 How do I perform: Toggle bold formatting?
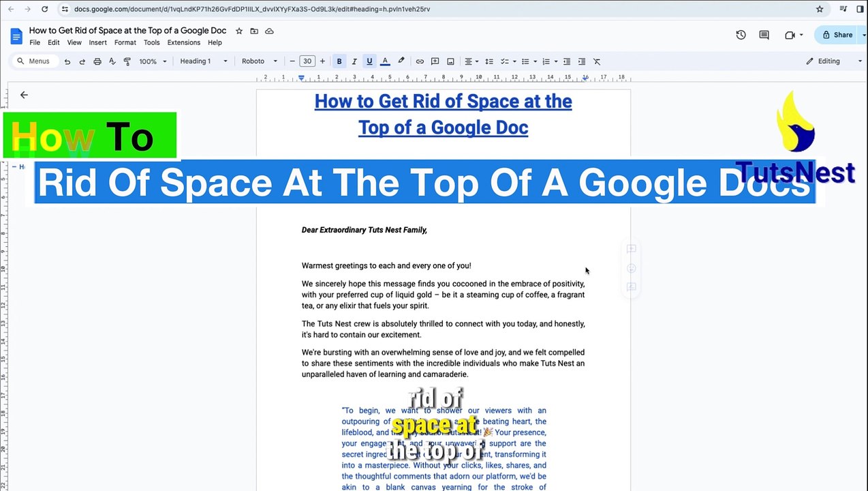(x=339, y=61)
